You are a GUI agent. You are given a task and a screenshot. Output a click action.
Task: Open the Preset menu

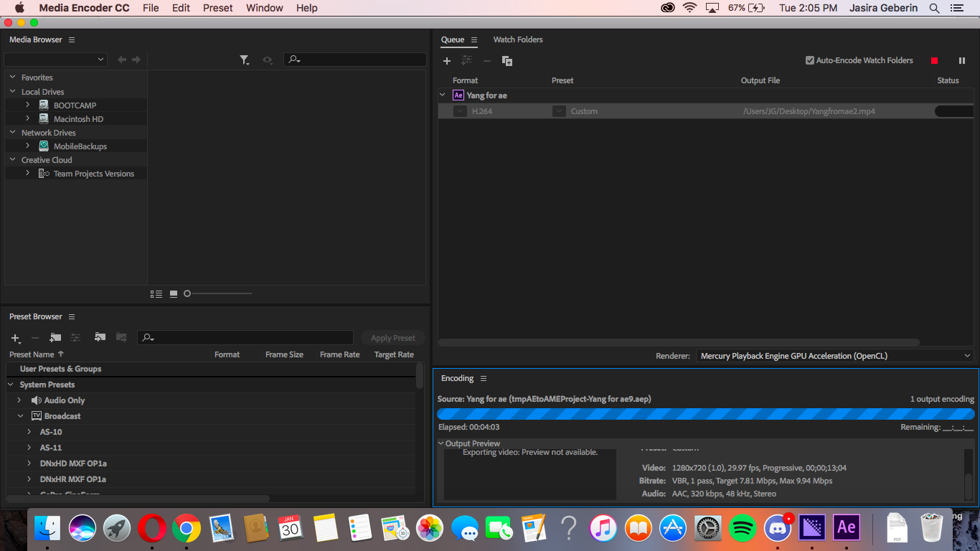[217, 8]
